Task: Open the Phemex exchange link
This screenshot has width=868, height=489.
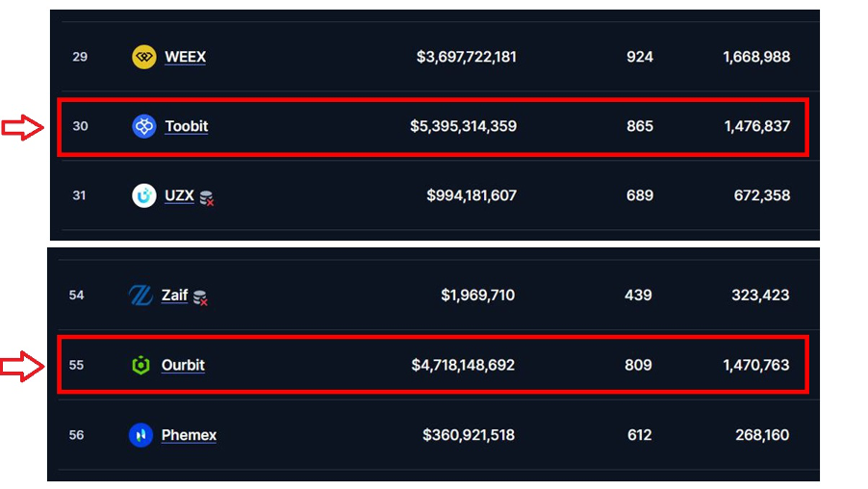Action: (189, 435)
